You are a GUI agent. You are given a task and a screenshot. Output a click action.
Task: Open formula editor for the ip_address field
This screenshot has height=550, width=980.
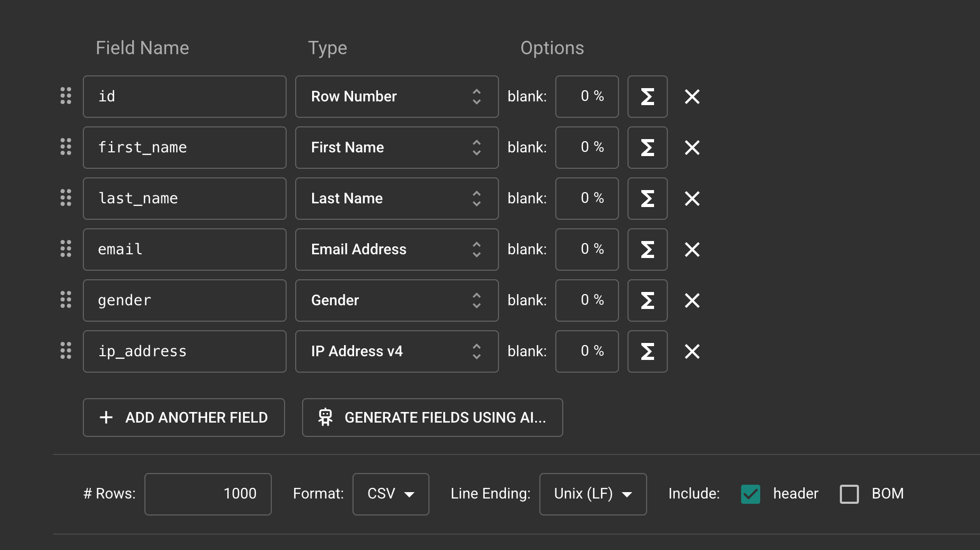click(647, 351)
